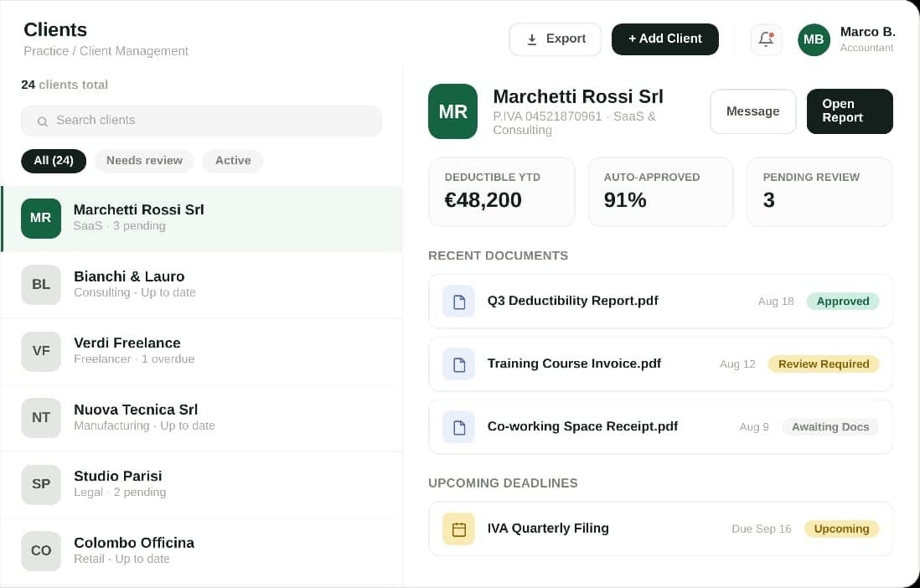This screenshot has width=920, height=588.
Task: Click the Review Required status badge
Action: point(823,364)
